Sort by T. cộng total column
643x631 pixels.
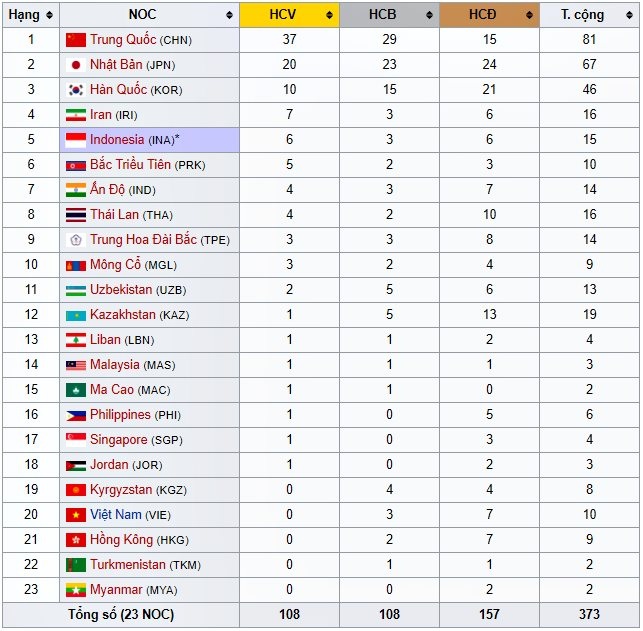(589, 15)
